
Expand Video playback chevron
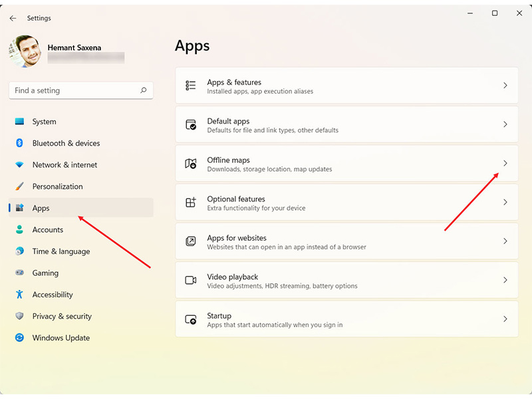pyautogui.click(x=505, y=280)
